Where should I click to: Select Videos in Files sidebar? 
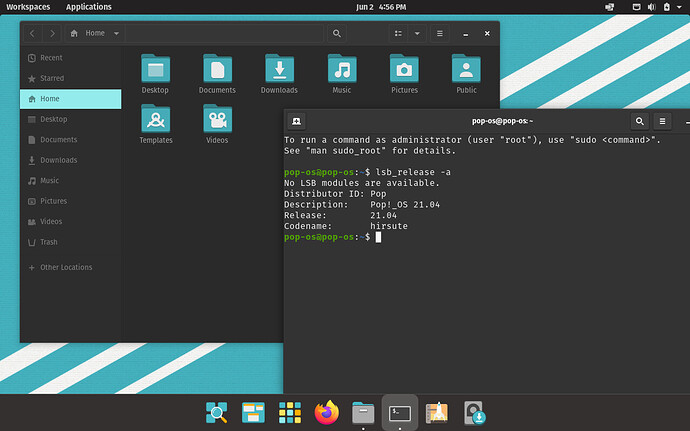[70, 221]
